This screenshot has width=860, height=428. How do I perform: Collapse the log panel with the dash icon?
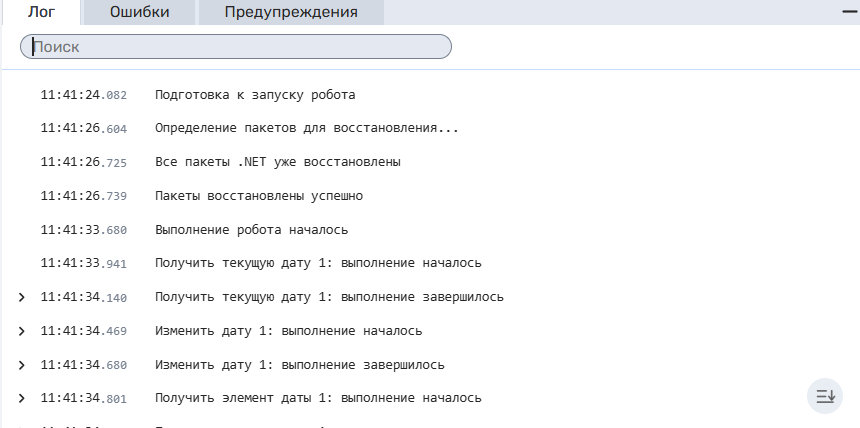850,9
